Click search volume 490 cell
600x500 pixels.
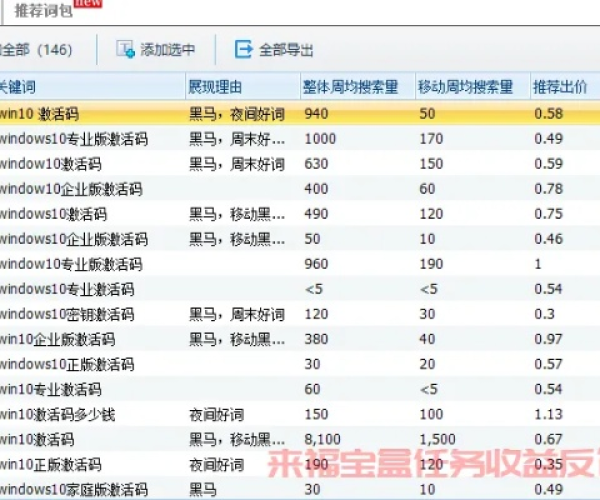point(316,214)
